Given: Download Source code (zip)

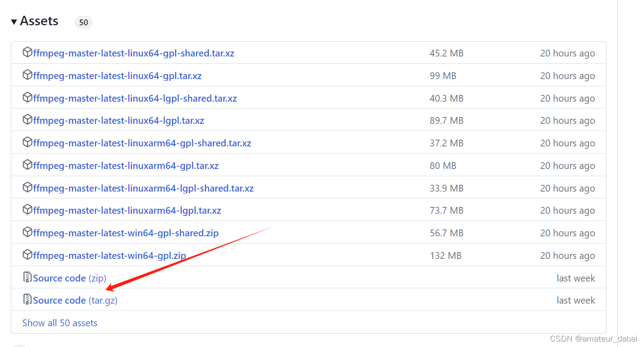Looking at the screenshot, I should pyautogui.click(x=70, y=278).
